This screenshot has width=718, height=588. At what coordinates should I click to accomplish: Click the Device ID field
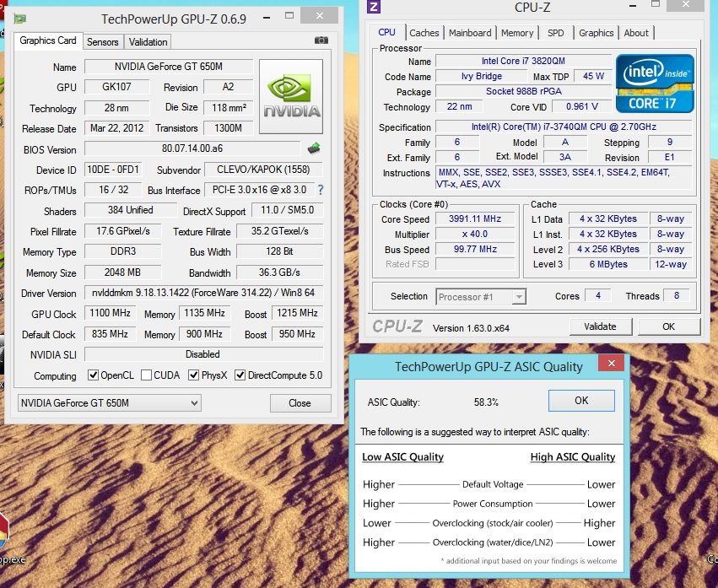tap(113, 170)
